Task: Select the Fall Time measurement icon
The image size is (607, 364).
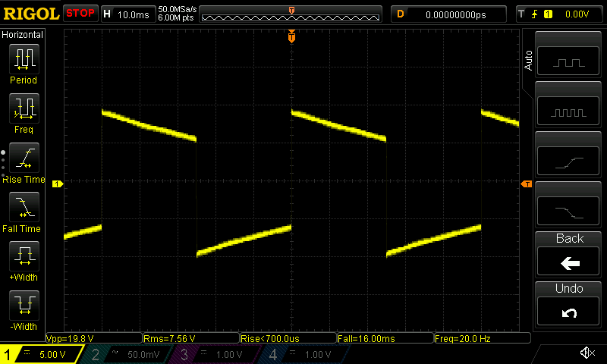Action: (x=24, y=206)
